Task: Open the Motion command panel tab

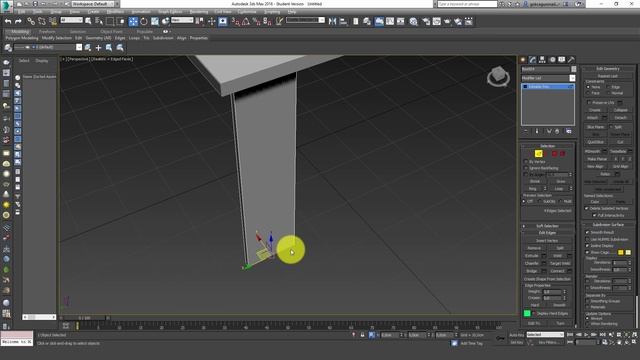Action: [552, 60]
